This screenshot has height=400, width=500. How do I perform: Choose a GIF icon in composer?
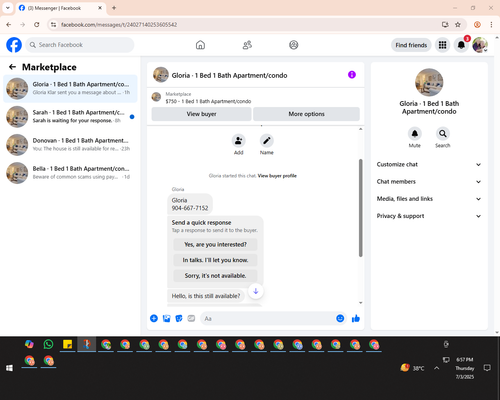(191, 318)
